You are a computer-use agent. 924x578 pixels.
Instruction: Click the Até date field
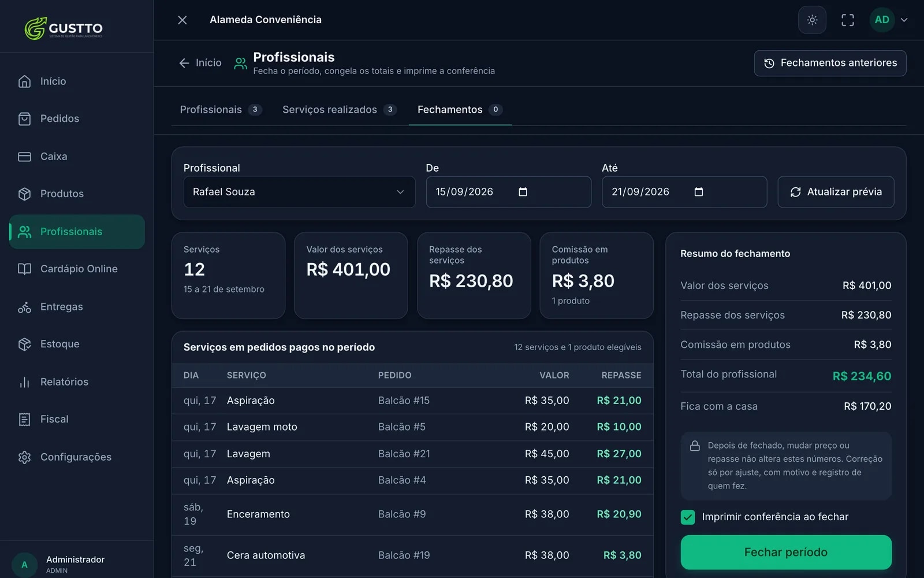(684, 192)
